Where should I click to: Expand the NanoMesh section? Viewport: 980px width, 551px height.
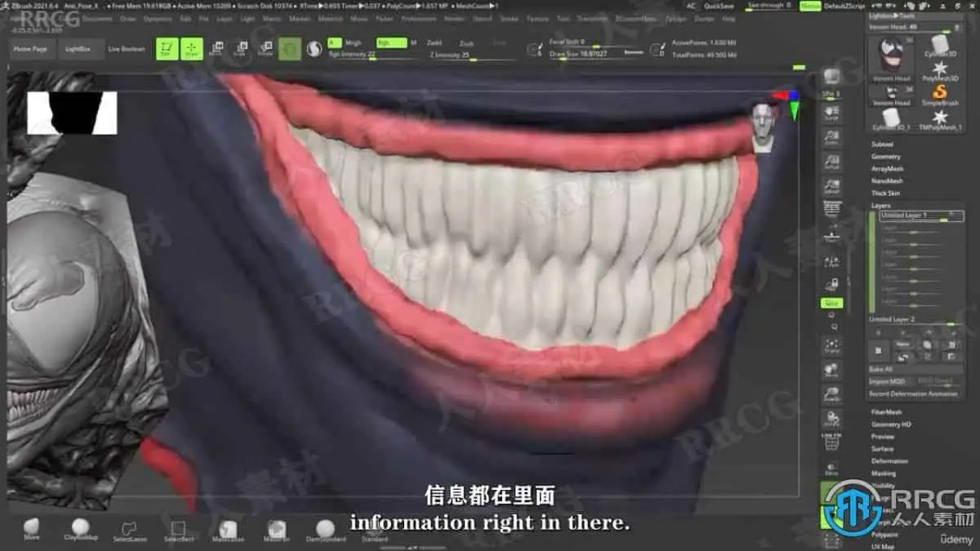tap(887, 180)
